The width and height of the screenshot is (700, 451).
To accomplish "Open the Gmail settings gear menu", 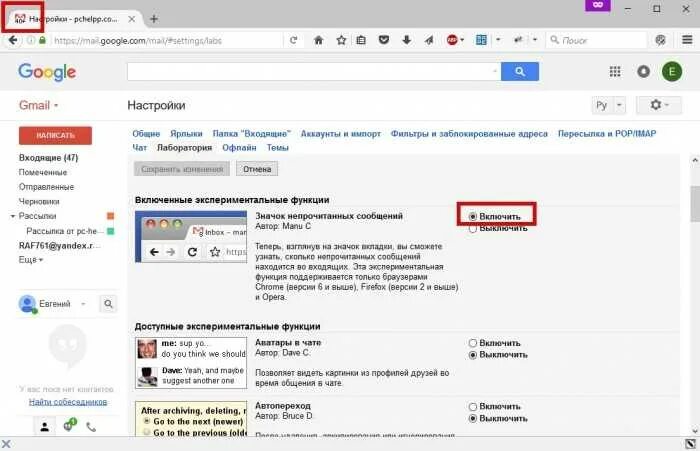I will 659,105.
